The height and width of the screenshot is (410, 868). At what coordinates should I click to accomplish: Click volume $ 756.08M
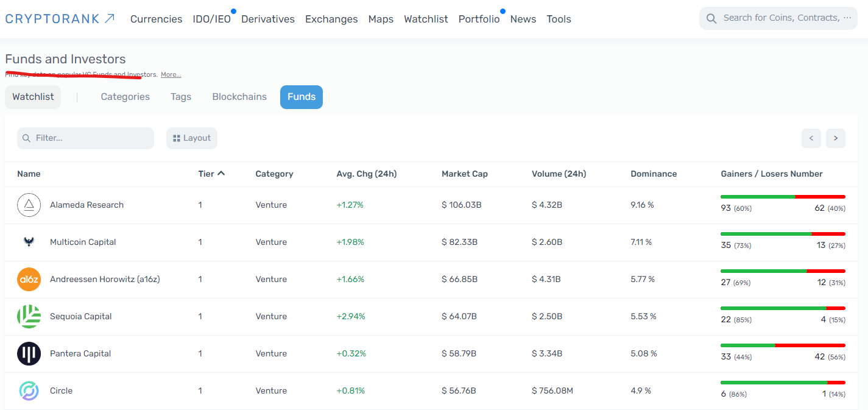point(552,391)
